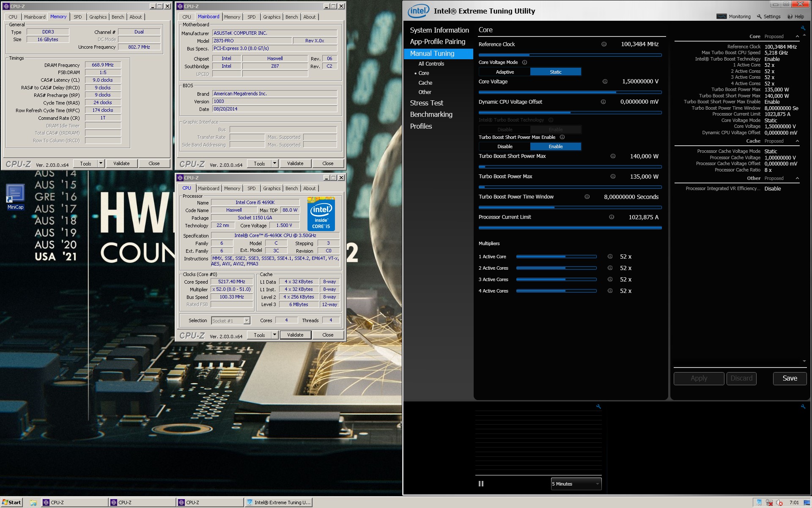
Task: Click Discard button in XTU
Action: pos(741,378)
